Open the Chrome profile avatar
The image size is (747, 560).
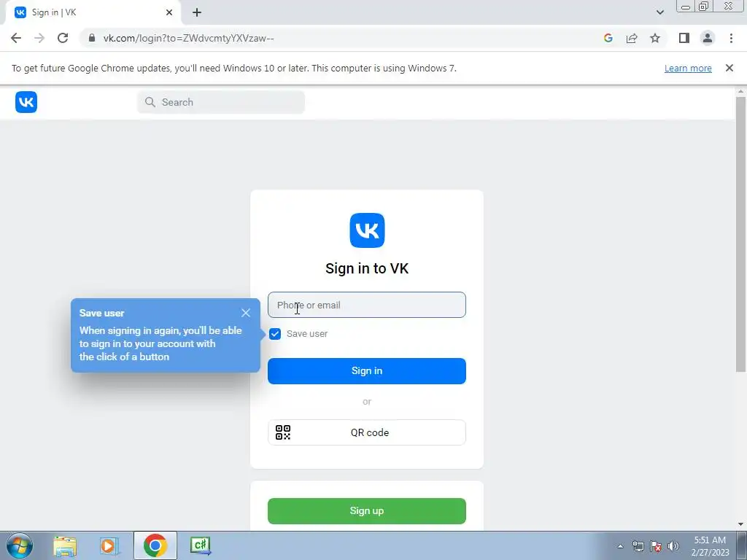point(708,38)
